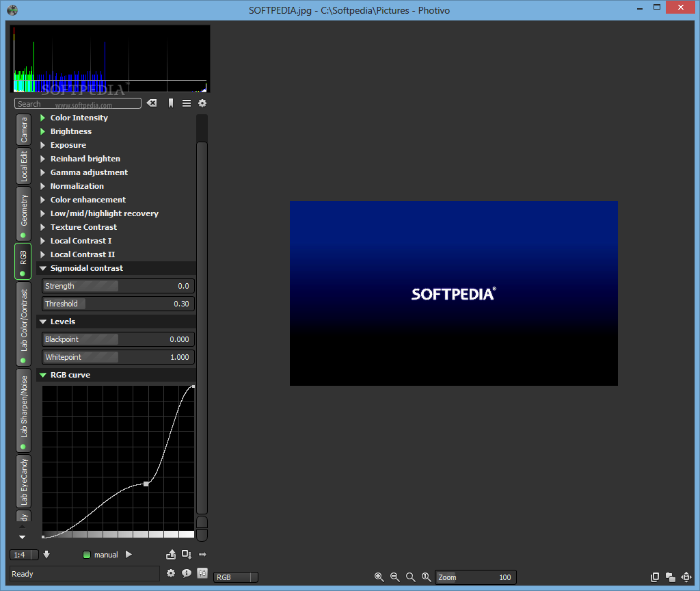Click the run play arrow next to manual
The image size is (700, 591).
click(129, 554)
